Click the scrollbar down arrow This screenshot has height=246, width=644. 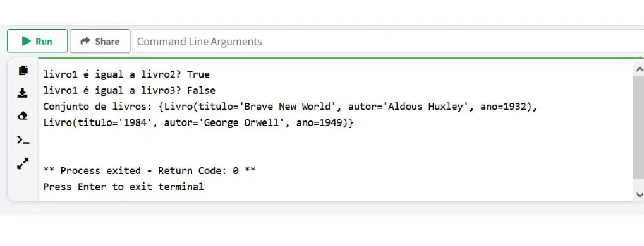click(639, 194)
